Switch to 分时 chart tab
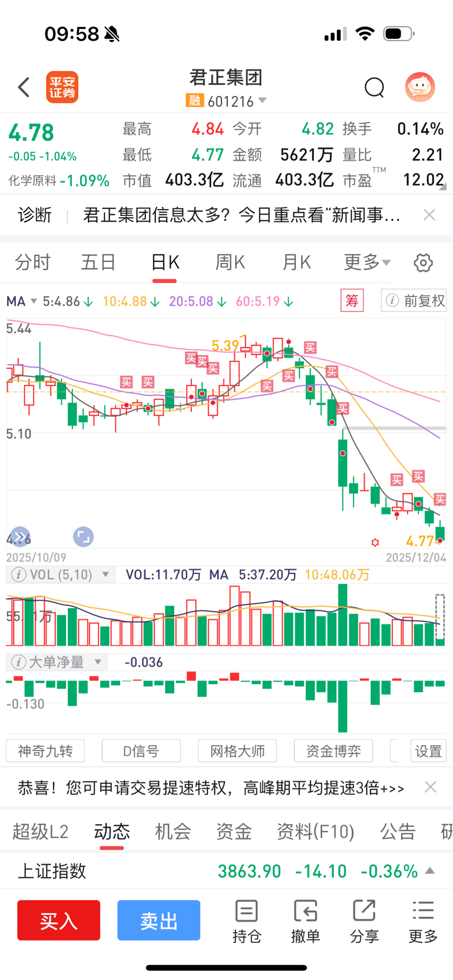The image size is (453, 980). (x=32, y=262)
